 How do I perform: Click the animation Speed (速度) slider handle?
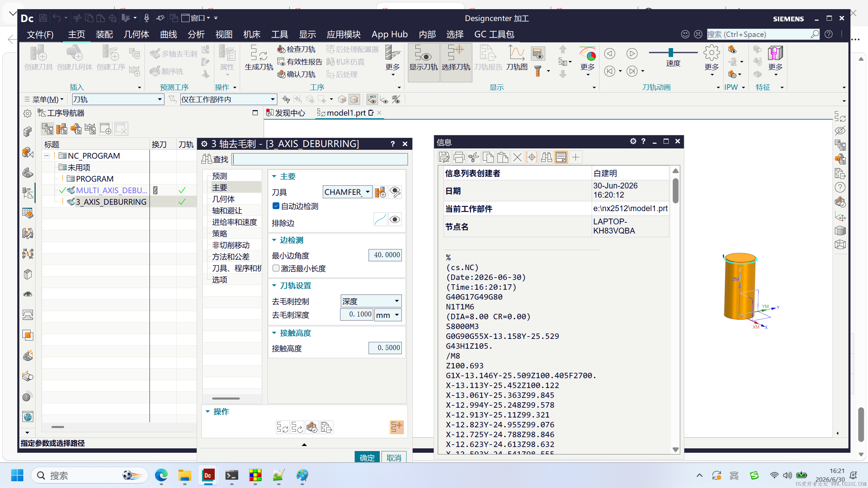[x=671, y=52]
